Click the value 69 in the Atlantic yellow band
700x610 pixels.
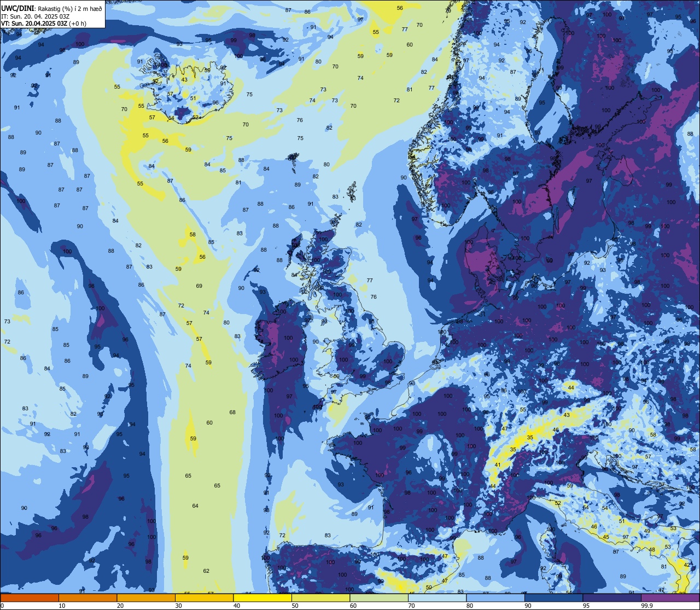click(199, 286)
